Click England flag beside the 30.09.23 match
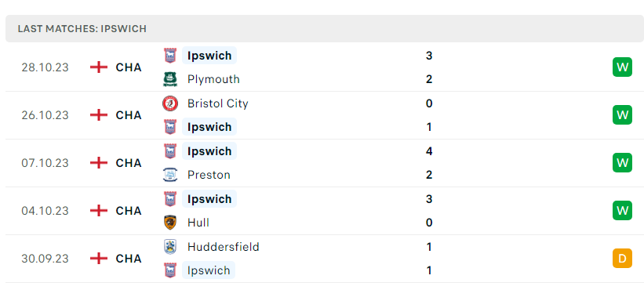Viewport: 644px width, 290px height. [99, 259]
